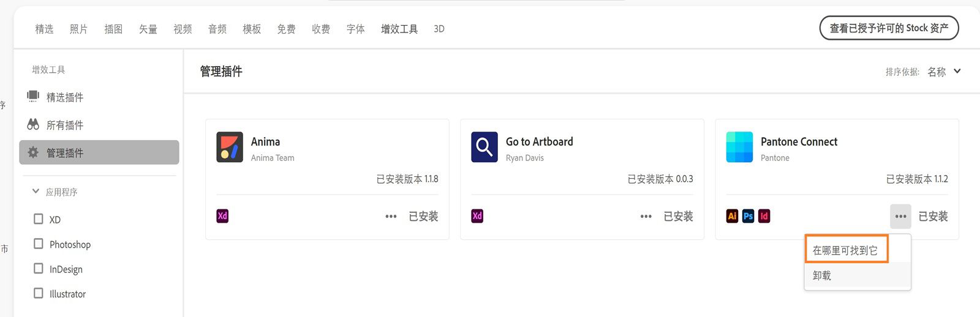Click the three-dot button on Pantone Connect card
Image resolution: width=980 pixels, height=317 pixels.
[x=900, y=217]
